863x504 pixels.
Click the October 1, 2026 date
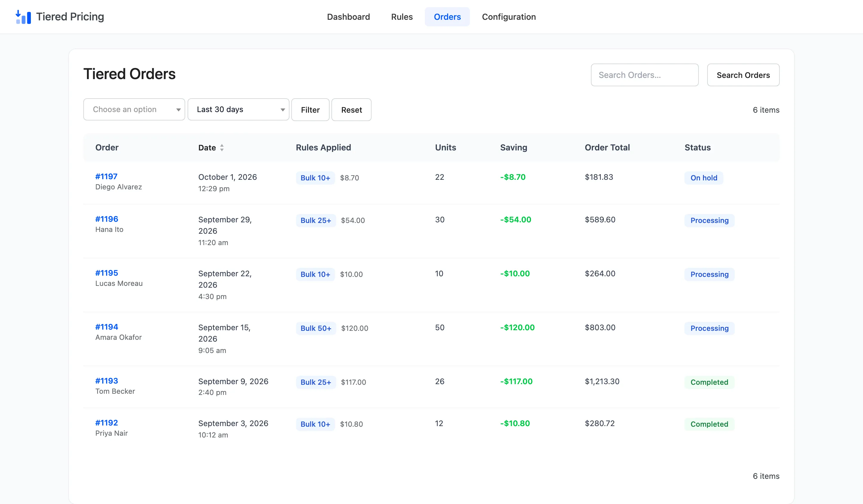(x=227, y=177)
